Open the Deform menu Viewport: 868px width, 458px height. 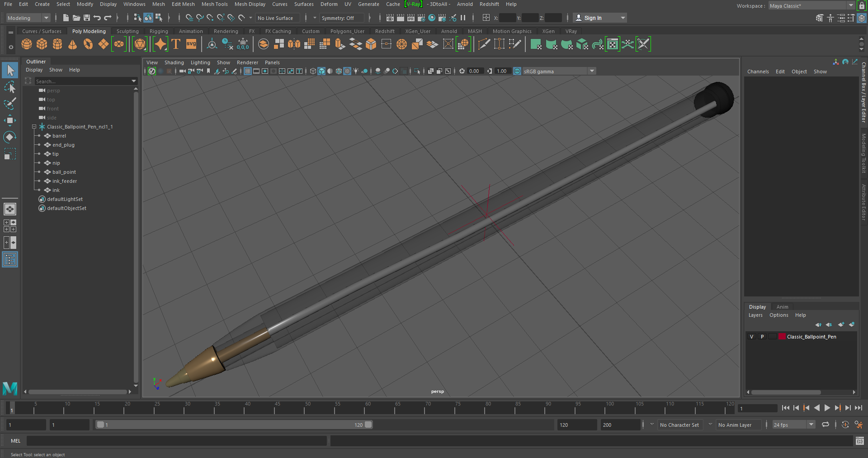(x=329, y=4)
